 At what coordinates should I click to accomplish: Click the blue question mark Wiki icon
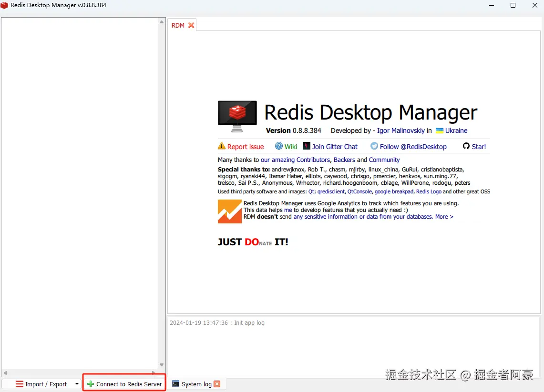pyautogui.click(x=279, y=146)
